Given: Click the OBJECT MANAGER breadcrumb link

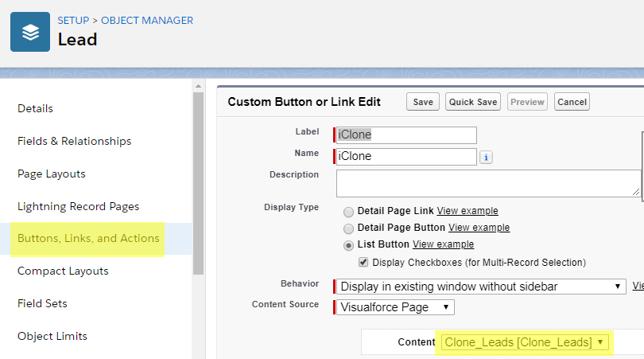Looking at the screenshot, I should coord(147,21).
